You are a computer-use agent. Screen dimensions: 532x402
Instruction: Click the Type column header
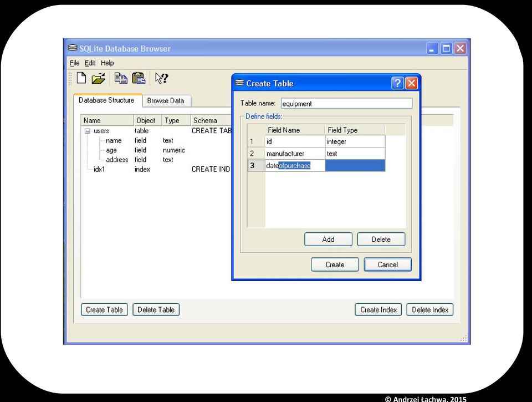tap(176, 120)
